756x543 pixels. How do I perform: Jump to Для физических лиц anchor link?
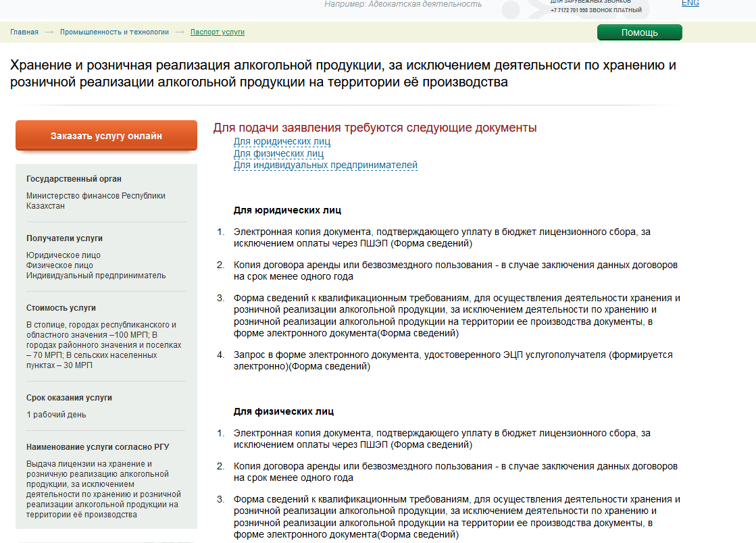pyautogui.click(x=278, y=153)
